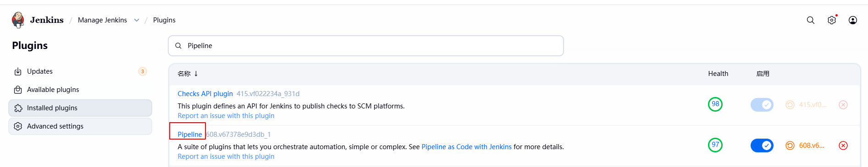The width and height of the screenshot is (868, 167).
Task: Click version text 415.vf022234a_931d
Action: coord(268,94)
